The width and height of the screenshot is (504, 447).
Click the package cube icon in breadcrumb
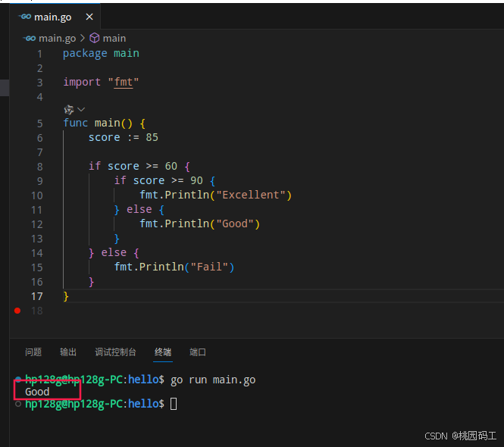click(95, 38)
